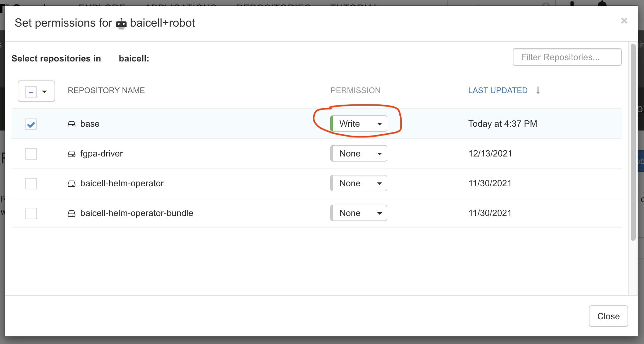Open the fgpa-driver permission dropdown
644x344 pixels.
pos(359,153)
